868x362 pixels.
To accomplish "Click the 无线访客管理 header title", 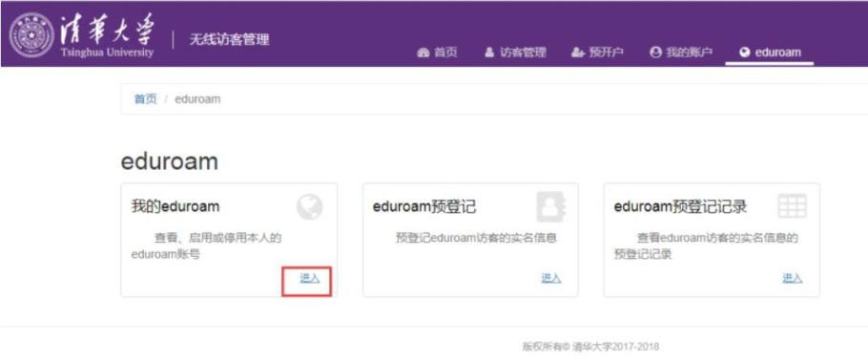I will (x=230, y=40).
